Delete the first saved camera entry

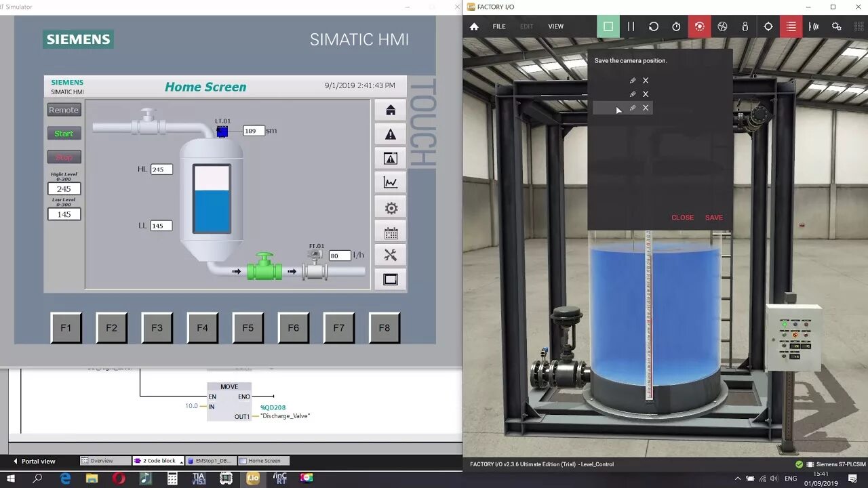tap(646, 81)
